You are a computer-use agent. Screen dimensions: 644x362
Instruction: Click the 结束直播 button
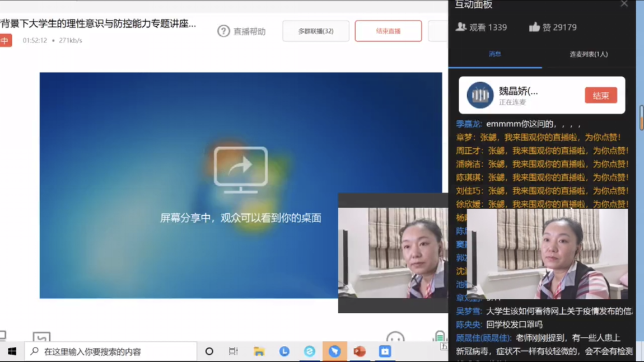[388, 31]
